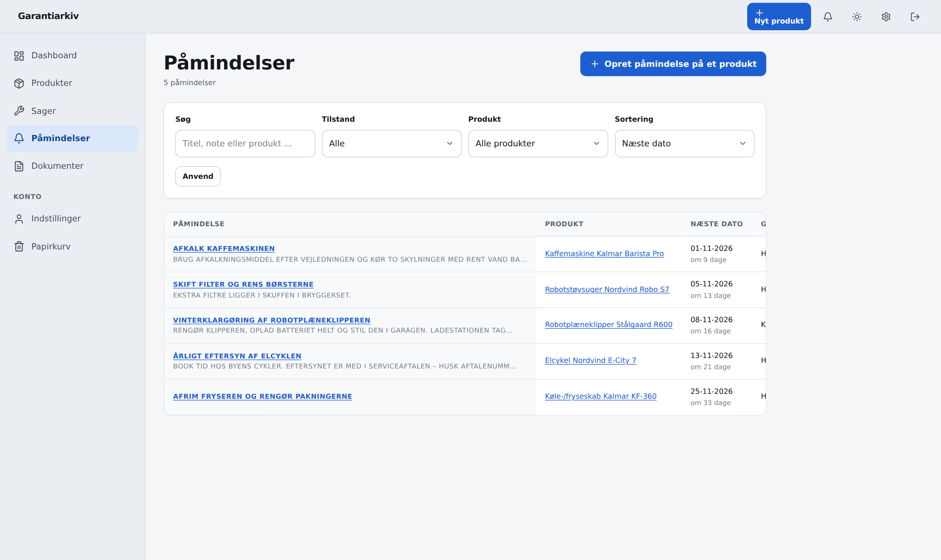941x560 pixels.
Task: Open Produkter from the sidebar
Action: (x=72, y=83)
